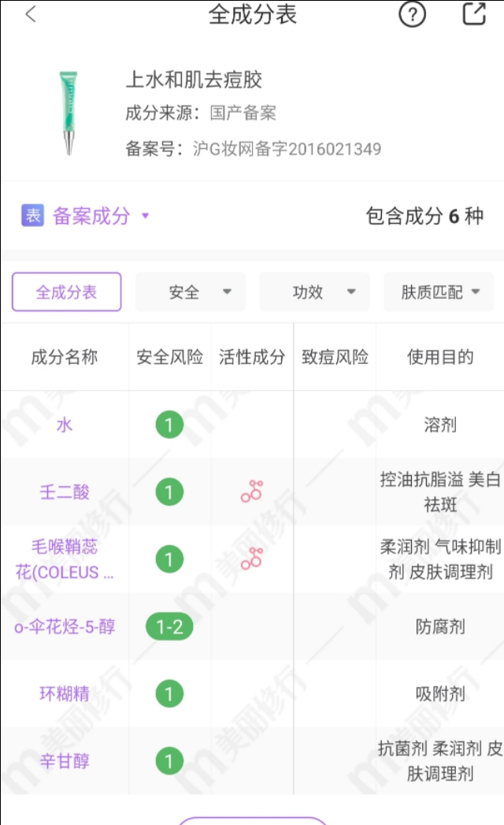
Task: Click the green safety indicator for 辛甘醇
Action: [x=169, y=761]
